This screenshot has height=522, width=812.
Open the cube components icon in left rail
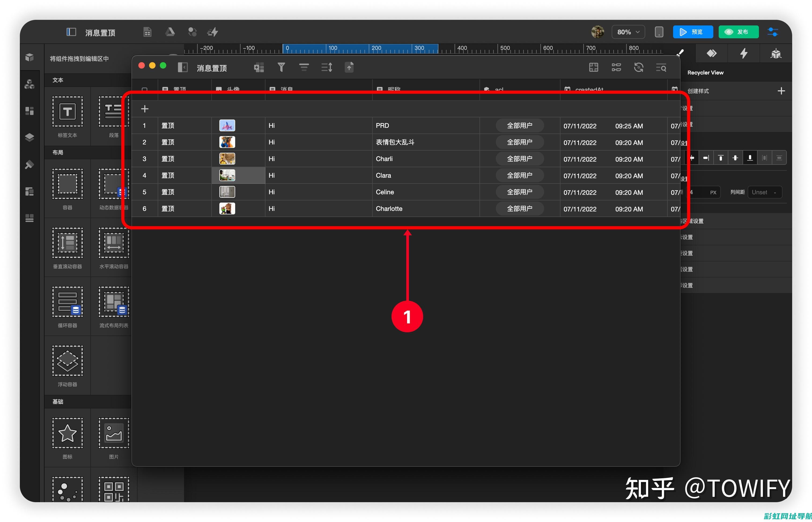29,57
